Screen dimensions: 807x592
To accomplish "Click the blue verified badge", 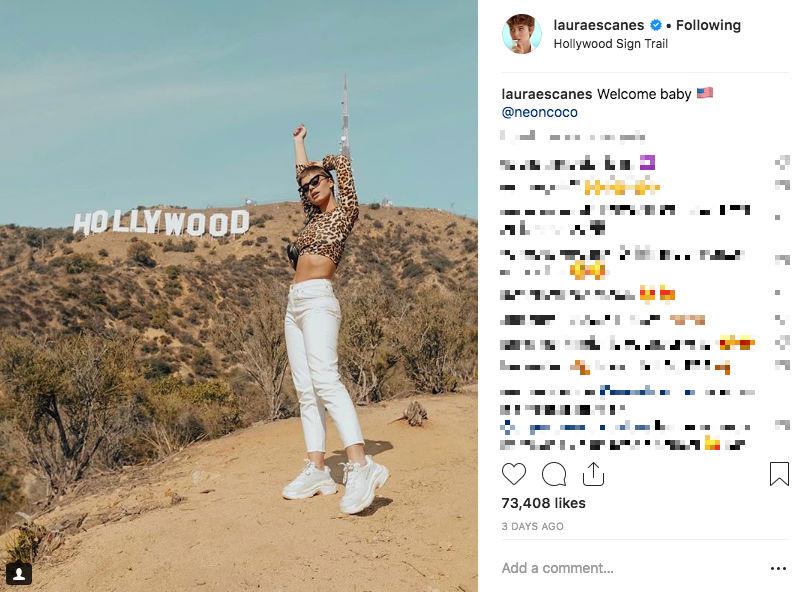I will (x=655, y=25).
